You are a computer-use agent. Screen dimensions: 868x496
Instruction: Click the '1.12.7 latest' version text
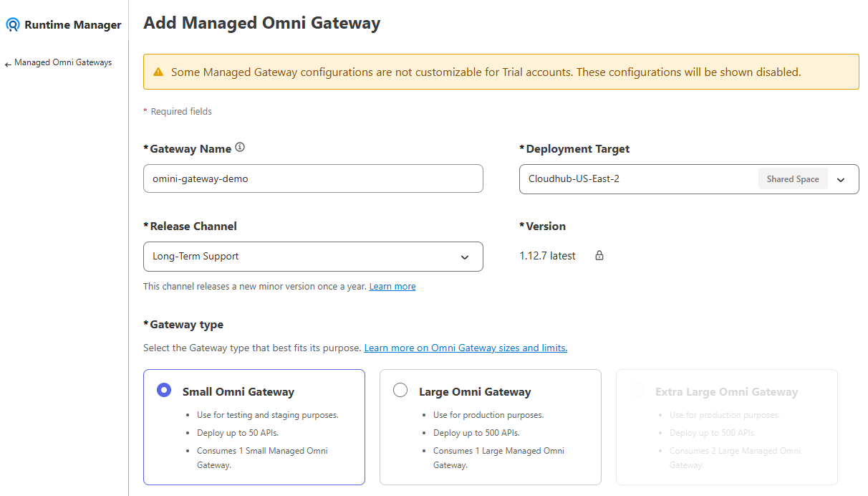(x=548, y=256)
